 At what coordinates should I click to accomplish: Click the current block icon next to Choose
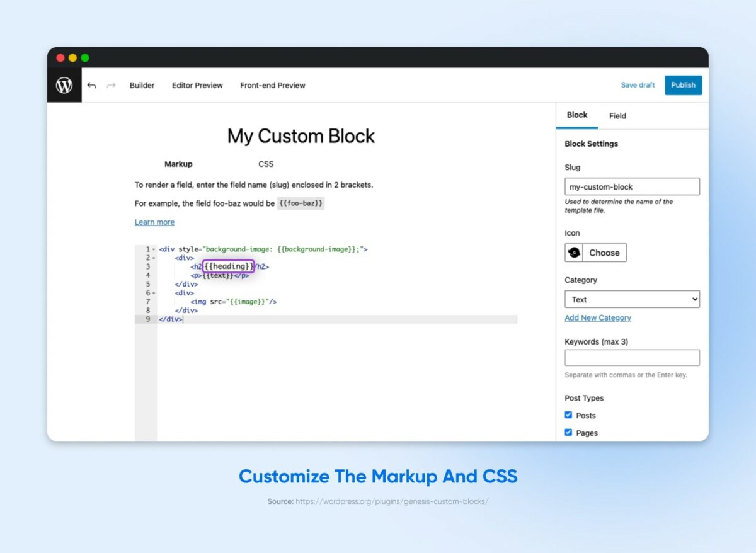click(x=573, y=252)
